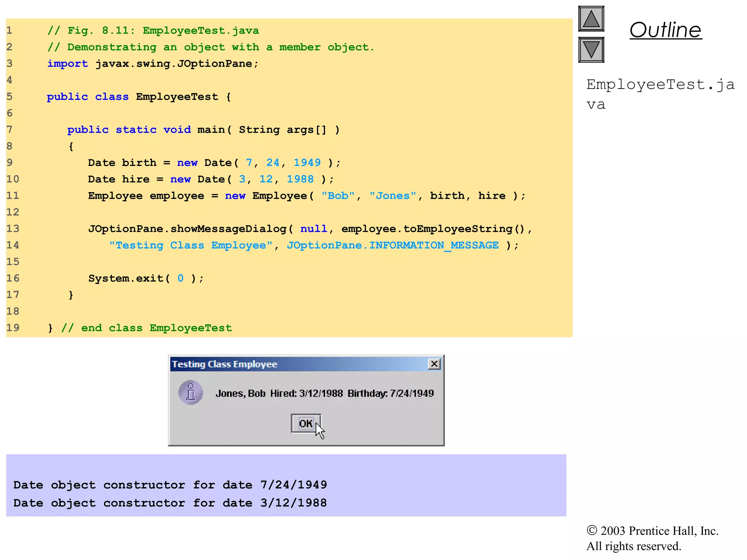The image size is (747, 560).
Task: Click the 'Testing Class Employee' dialog title bar
Action: tap(306, 364)
